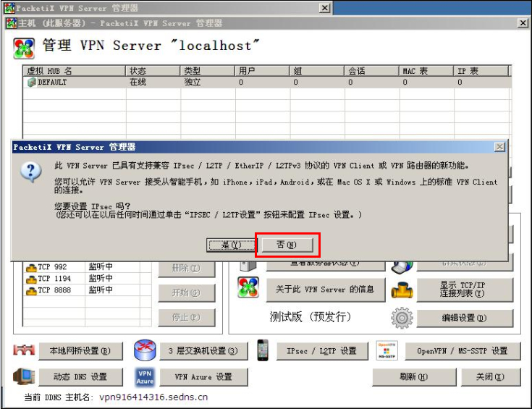Sort by 状态 column header
This screenshot has width=532, height=409.
tap(153, 71)
